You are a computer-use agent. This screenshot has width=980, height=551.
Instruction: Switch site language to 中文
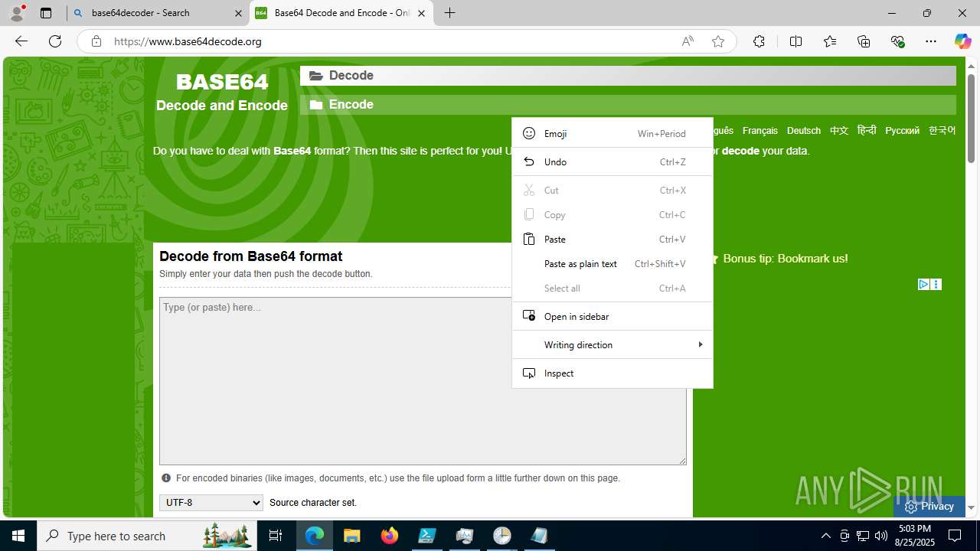coord(839,131)
